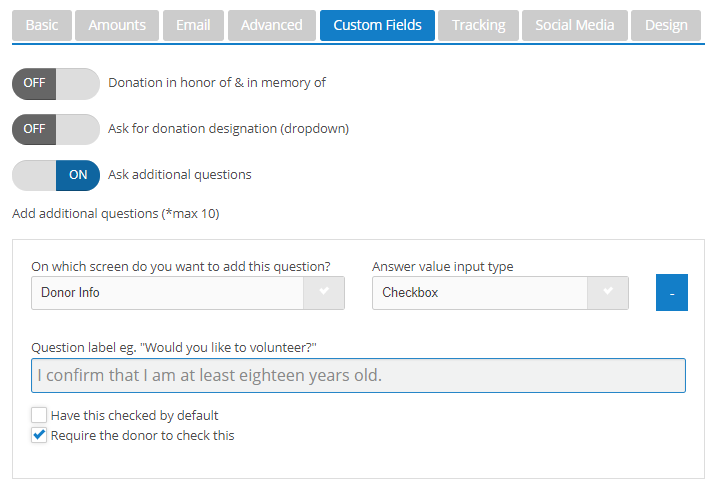Click the Checkbox input type dropdown arrow
Image resolution: width=712 pixels, height=483 pixels.
pos(608,293)
